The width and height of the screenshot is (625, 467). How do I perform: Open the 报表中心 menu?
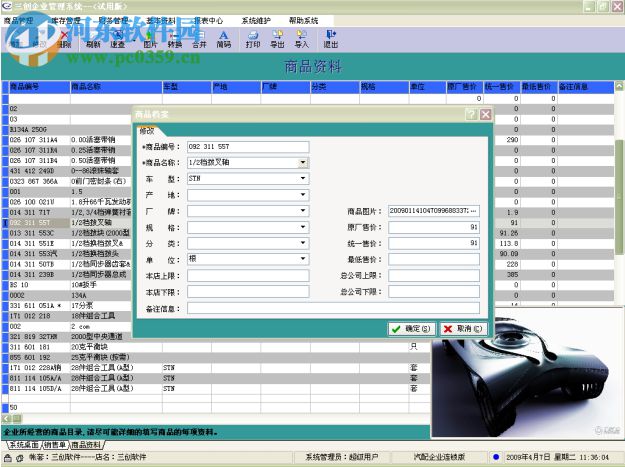208,21
